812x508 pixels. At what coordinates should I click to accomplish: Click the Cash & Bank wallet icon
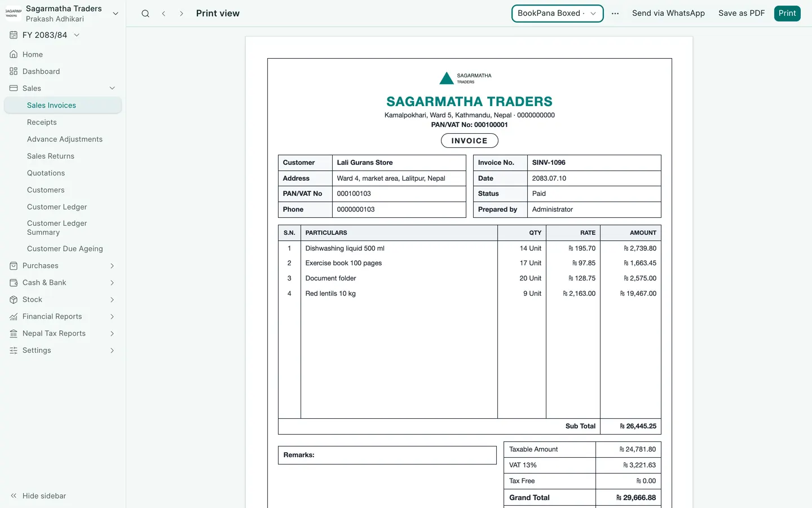click(14, 282)
